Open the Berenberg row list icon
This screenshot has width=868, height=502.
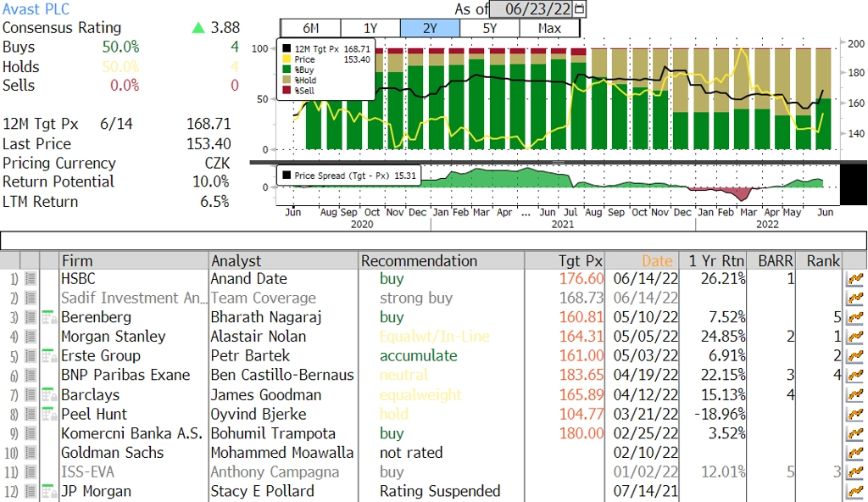[31, 318]
